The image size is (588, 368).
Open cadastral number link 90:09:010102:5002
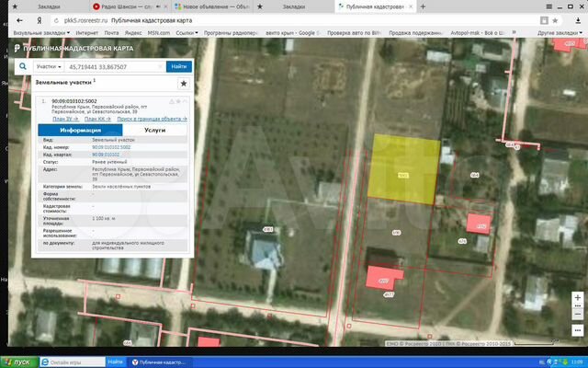(111, 147)
